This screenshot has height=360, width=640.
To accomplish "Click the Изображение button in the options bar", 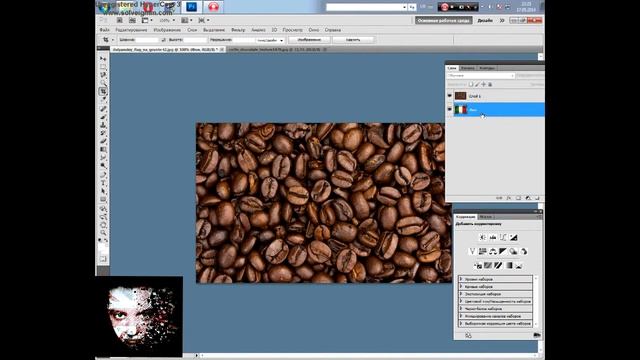I will pos(309,40).
